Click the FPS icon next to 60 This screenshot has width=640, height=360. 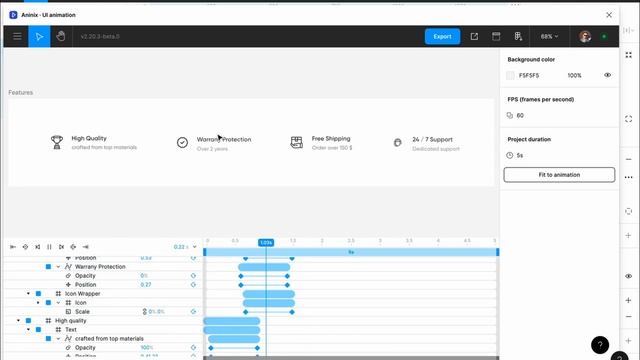pos(509,116)
